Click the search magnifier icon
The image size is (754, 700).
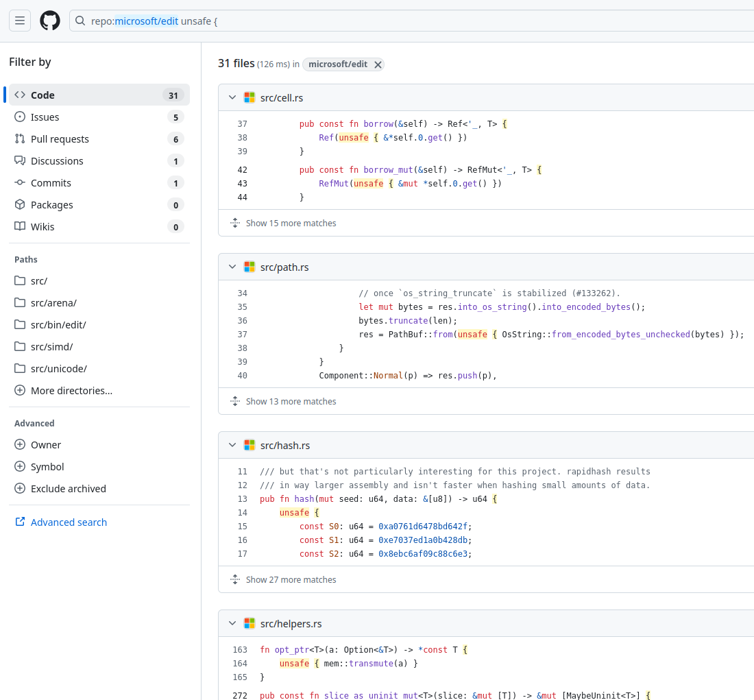80,21
